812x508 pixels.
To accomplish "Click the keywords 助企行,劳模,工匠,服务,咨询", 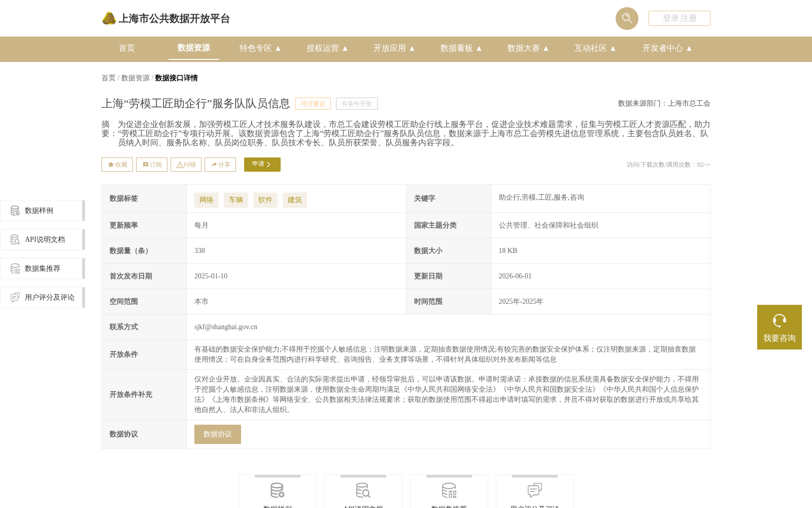I will (x=542, y=198).
